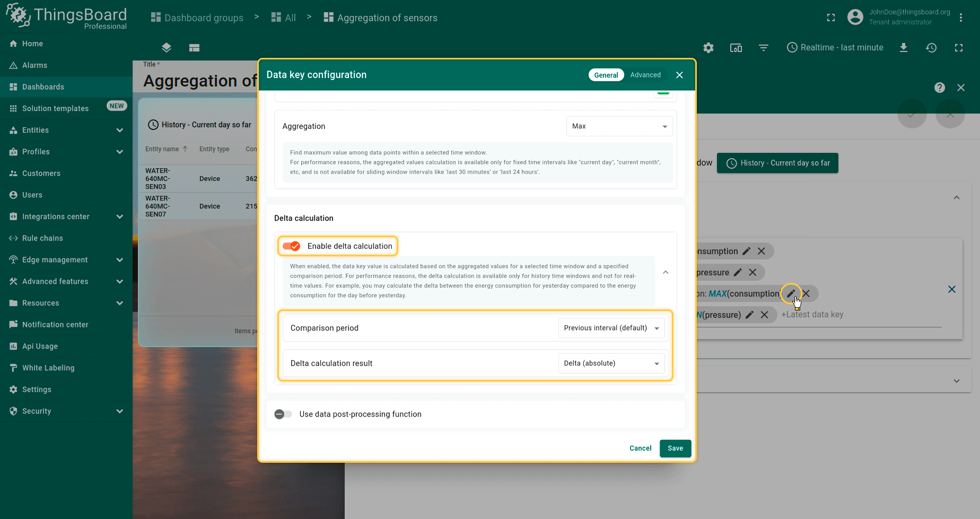Collapse the delta calculation description chevron
Viewport: 980px width, 519px height.
pos(666,272)
